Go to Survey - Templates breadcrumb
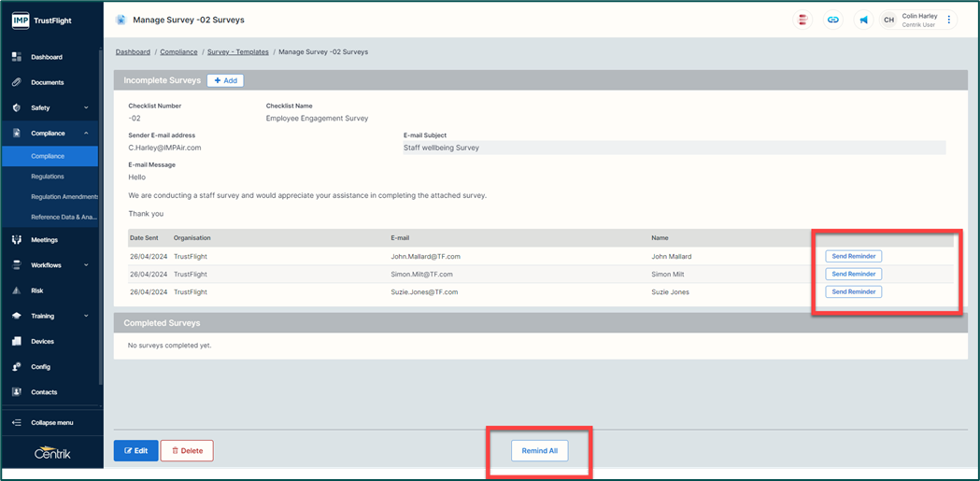 tap(237, 52)
